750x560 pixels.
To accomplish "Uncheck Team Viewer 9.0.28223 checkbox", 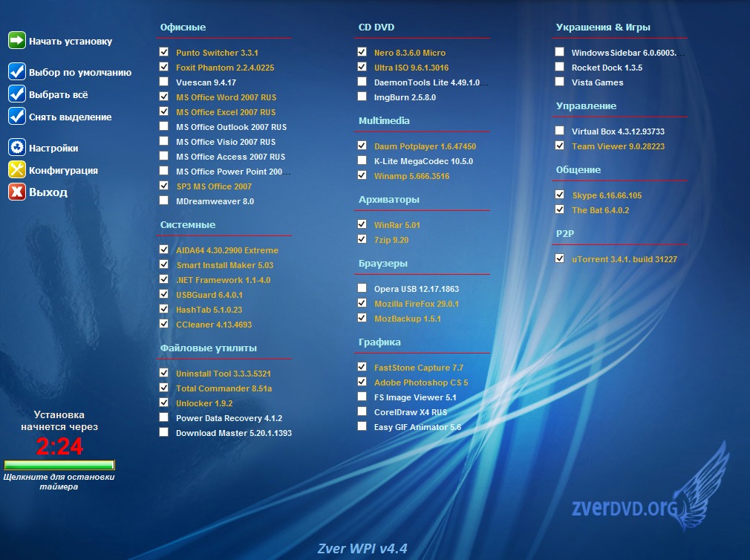I will (x=559, y=145).
